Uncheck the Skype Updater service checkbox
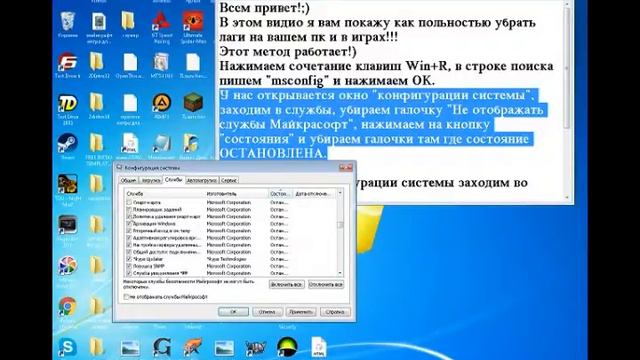The height and width of the screenshot is (360, 640). (129, 259)
